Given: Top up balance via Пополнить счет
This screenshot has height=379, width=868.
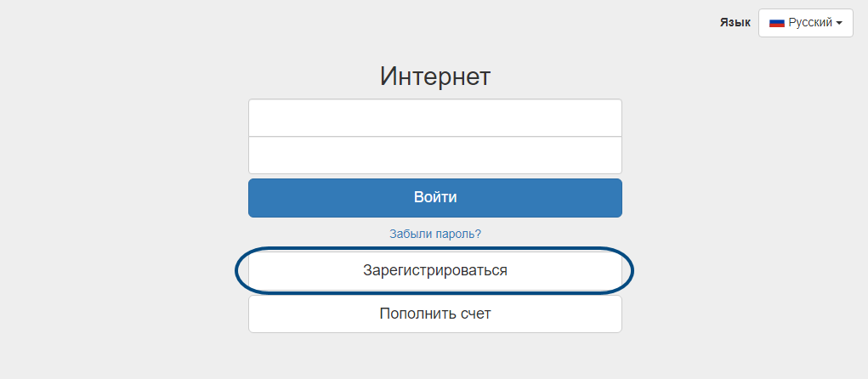Looking at the screenshot, I should [x=434, y=314].
